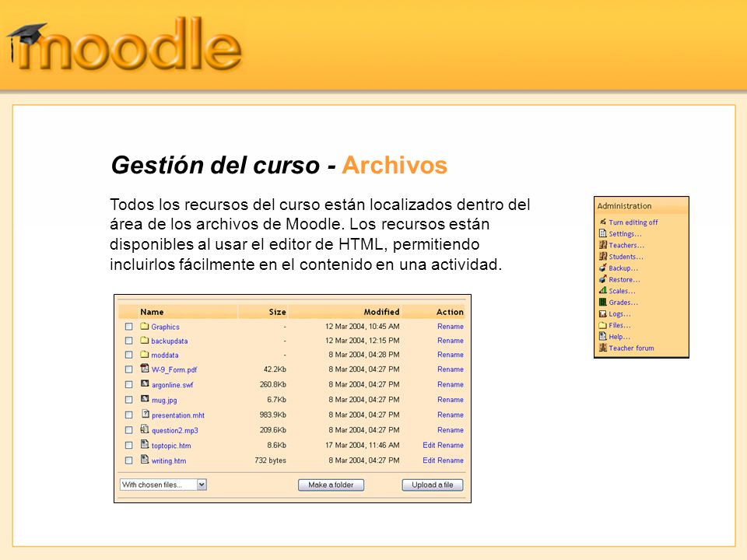Screen dimensions: 747x560
Task: Rename the mug.jpg file
Action: pyautogui.click(x=451, y=400)
